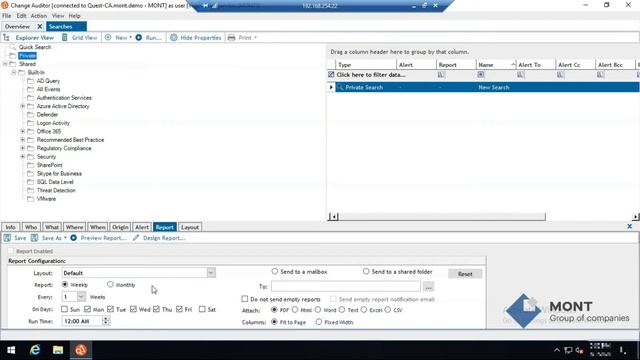
Task: Select the Logon Activity folder
Action: click(53, 123)
